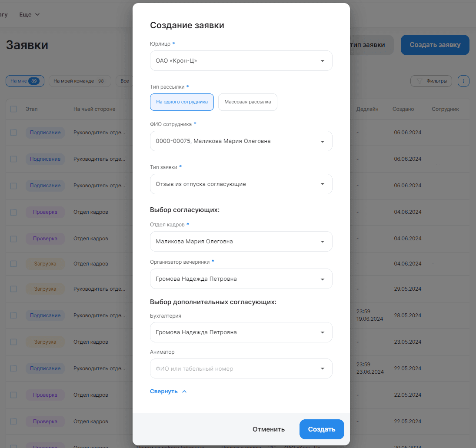Toggle the select-all checkbox in table header
476x448 pixels.
tap(13, 109)
